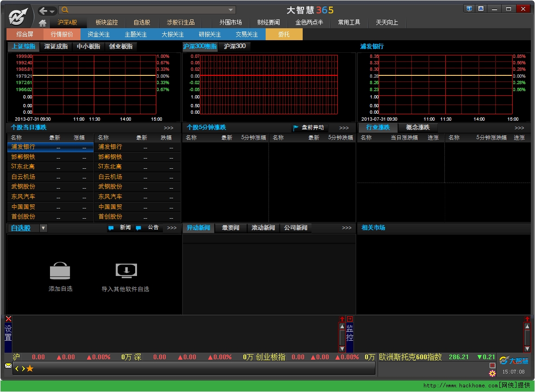This screenshot has height=392, width=535.
Task: Expand 个股当日涨跌 panel via >>> arrow
Action: point(168,128)
